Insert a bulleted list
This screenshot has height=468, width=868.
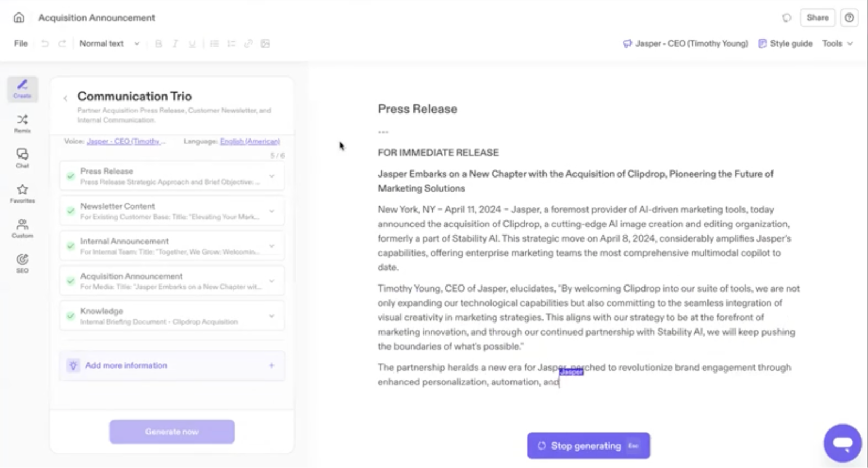(215, 43)
